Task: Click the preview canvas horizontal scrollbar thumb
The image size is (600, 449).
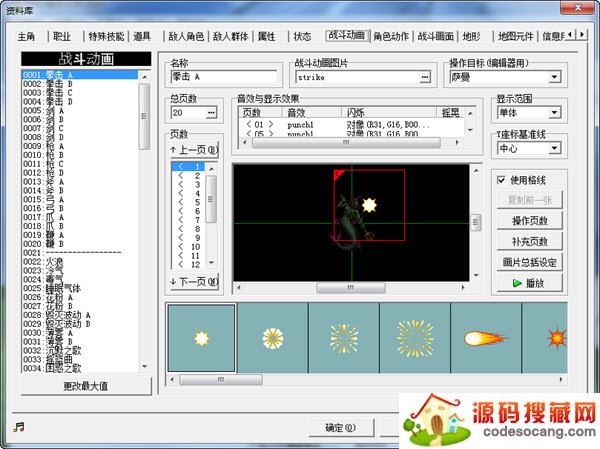Action: (351, 287)
